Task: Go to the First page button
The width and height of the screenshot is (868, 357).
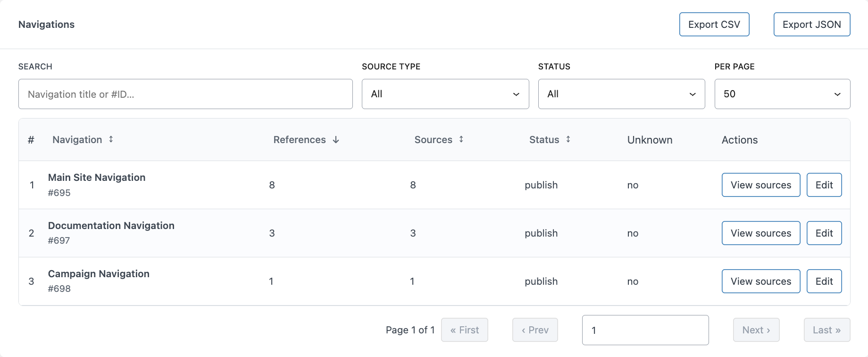Action: pos(464,330)
